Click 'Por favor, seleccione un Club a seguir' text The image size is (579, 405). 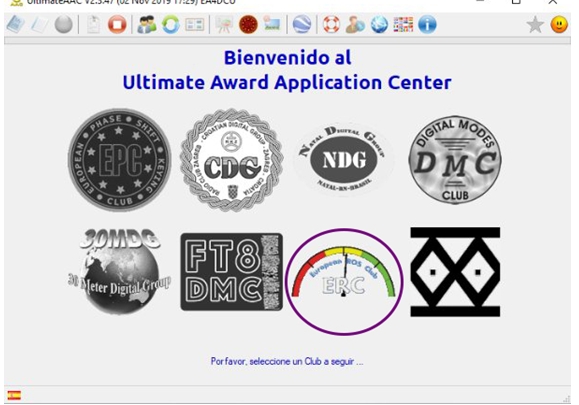(287, 361)
